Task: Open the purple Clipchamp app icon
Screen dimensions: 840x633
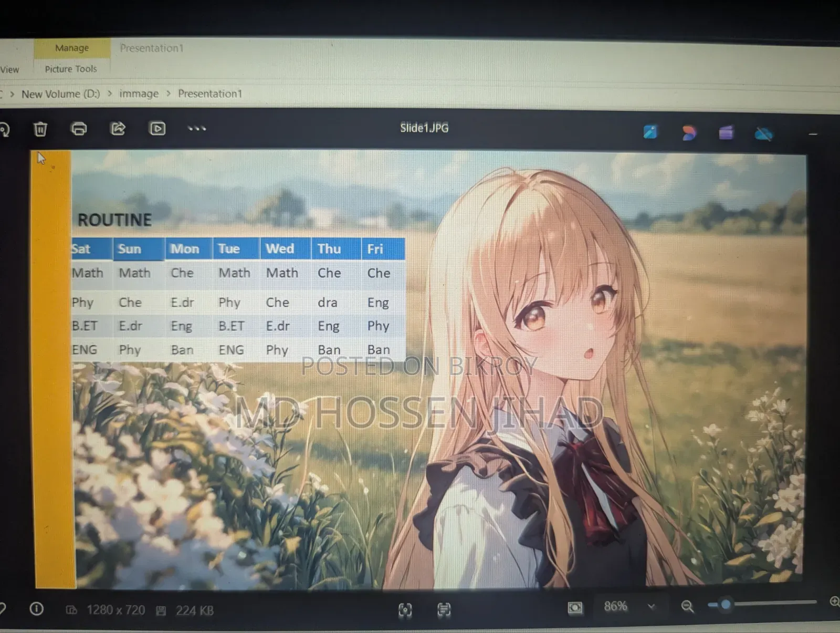Action: tap(726, 133)
